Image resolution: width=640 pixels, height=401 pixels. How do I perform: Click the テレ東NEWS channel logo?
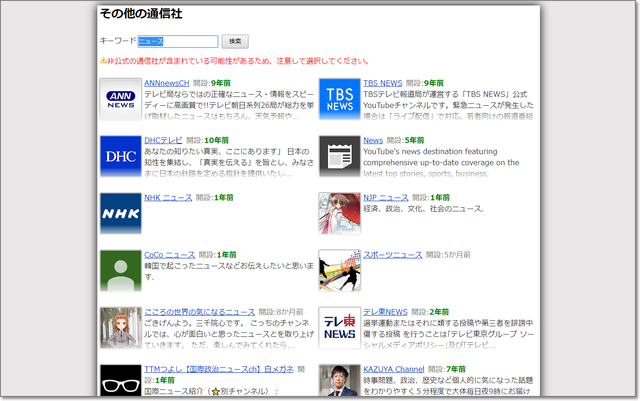(x=339, y=327)
